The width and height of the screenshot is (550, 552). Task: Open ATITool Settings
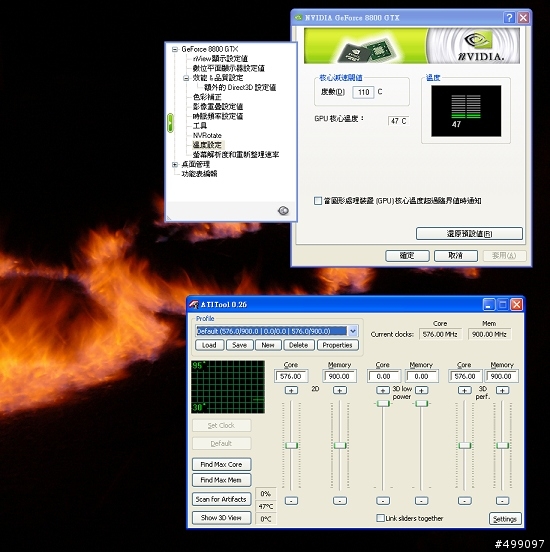[x=505, y=519]
